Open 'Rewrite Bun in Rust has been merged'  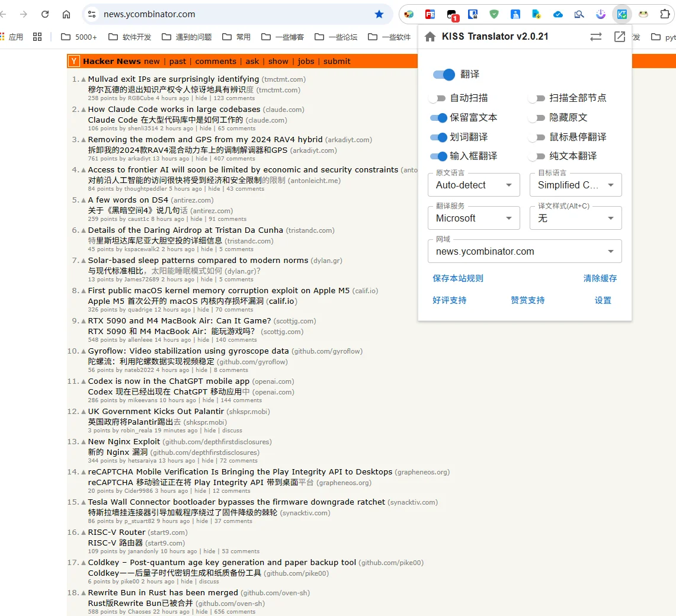click(163, 593)
